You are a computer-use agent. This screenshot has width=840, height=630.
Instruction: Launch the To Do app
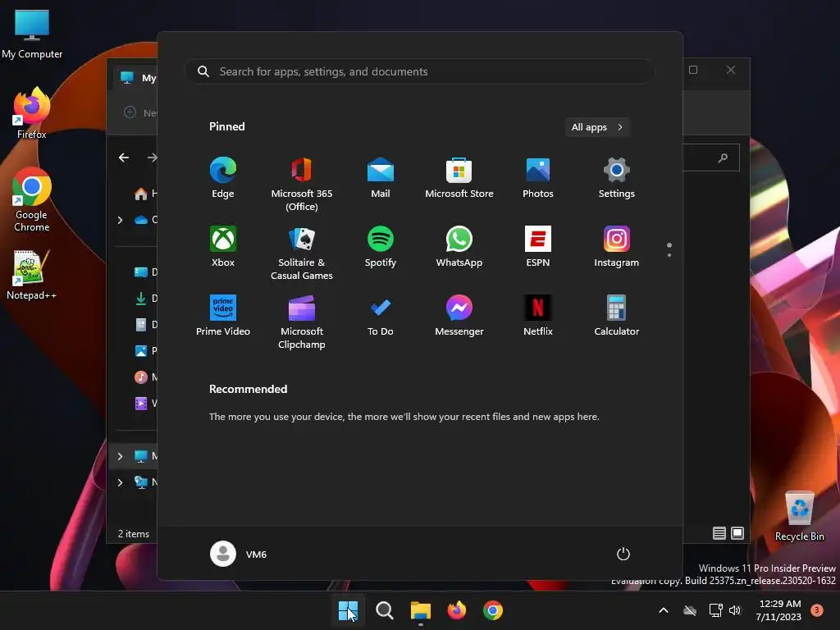[381, 316]
